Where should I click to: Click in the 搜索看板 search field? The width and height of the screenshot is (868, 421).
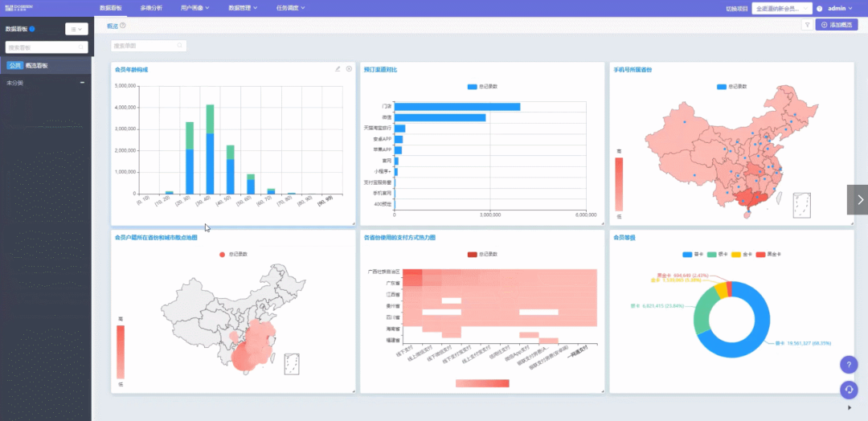pyautogui.click(x=47, y=47)
